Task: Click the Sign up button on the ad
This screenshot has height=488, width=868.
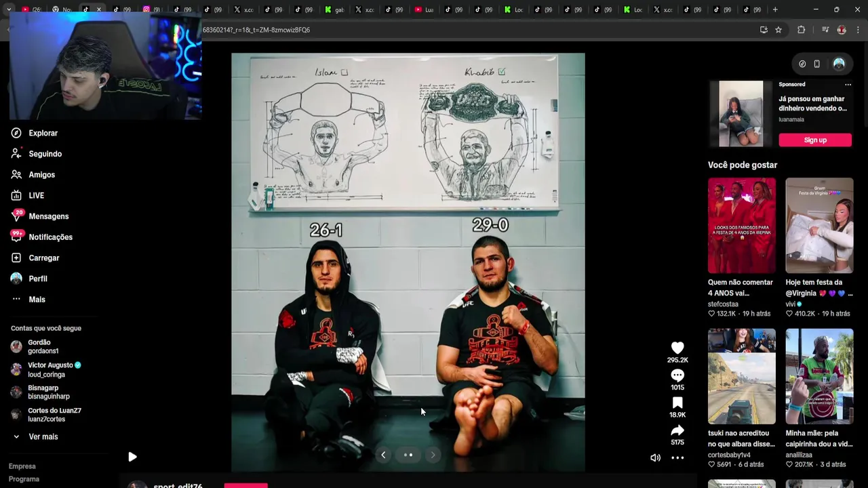Action: tap(815, 140)
